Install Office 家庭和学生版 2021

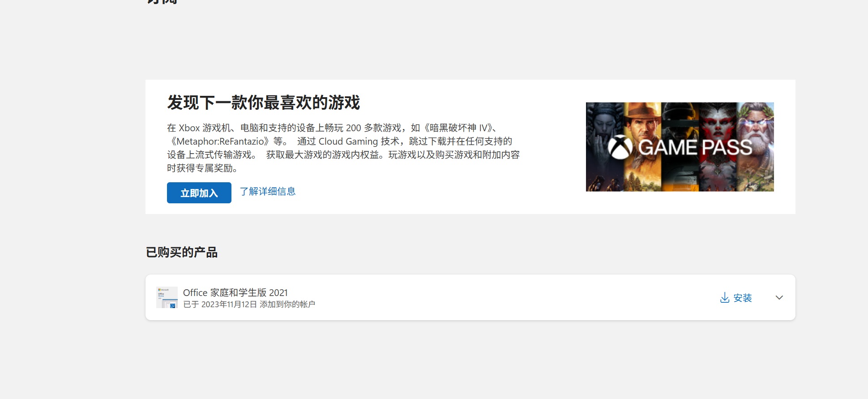pyautogui.click(x=736, y=298)
